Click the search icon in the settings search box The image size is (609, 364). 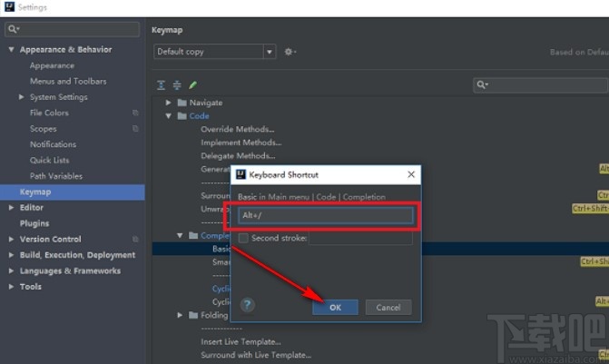click(13, 29)
